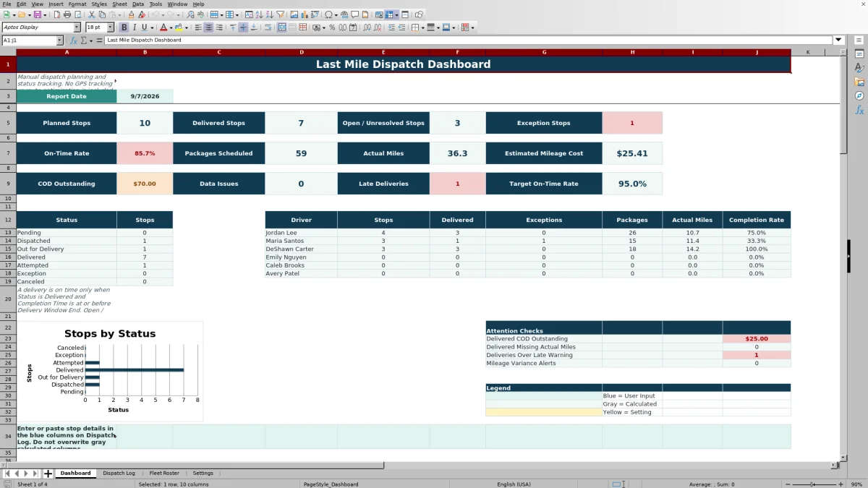Screen dimensions: 868x488
Task: Toggle Center Horizontally alignment
Action: click(x=208, y=27)
